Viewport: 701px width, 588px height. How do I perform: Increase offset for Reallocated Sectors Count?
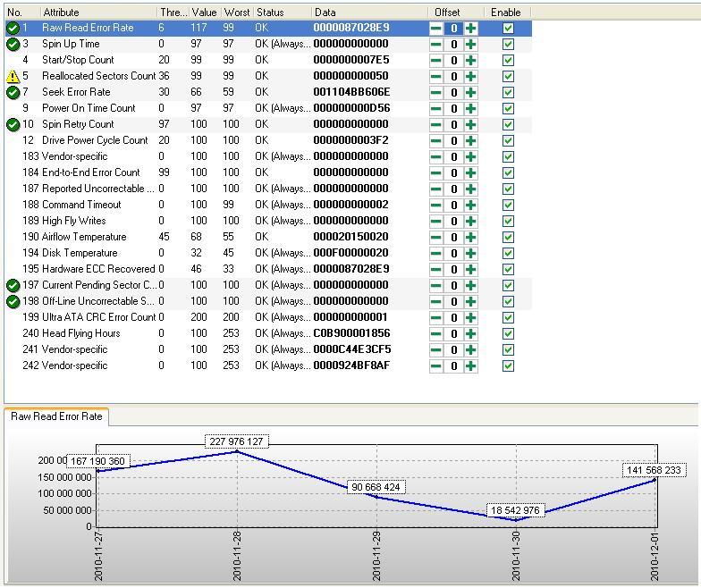pos(470,77)
